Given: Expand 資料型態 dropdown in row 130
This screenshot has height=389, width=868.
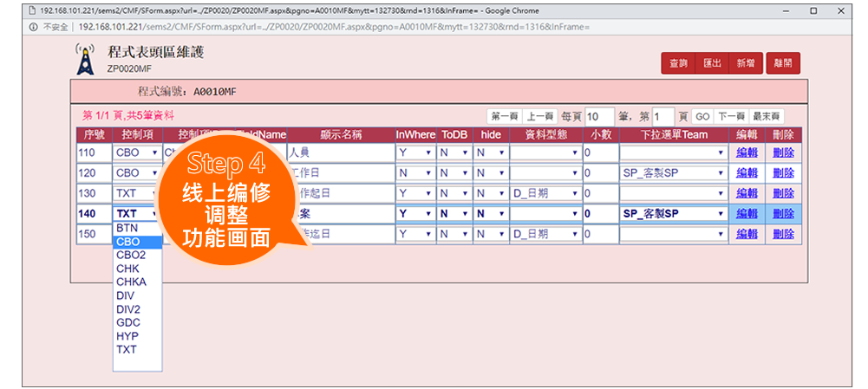Looking at the screenshot, I should [545, 193].
